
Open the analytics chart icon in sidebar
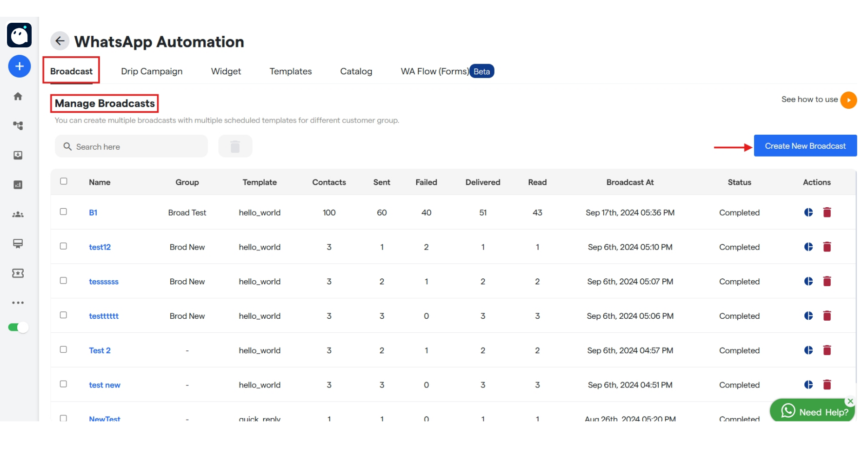click(18, 185)
